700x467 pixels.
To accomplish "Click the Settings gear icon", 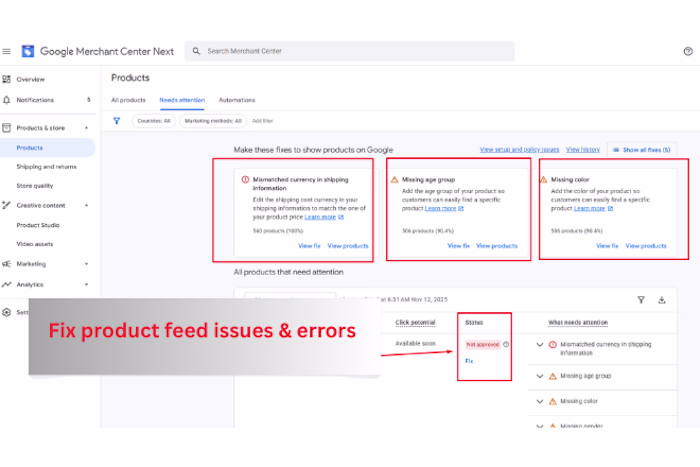I will tap(6, 312).
